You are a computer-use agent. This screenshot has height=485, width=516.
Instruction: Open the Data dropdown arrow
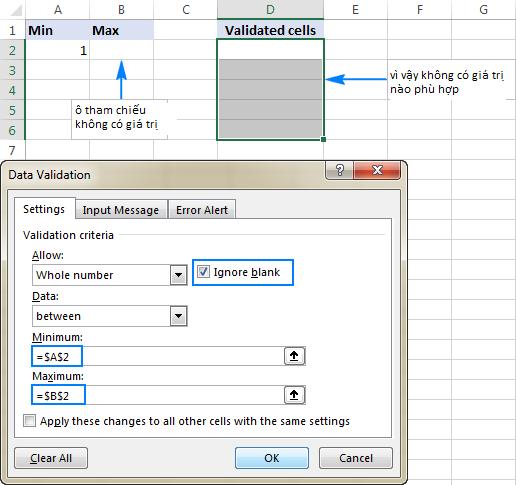coord(178,316)
